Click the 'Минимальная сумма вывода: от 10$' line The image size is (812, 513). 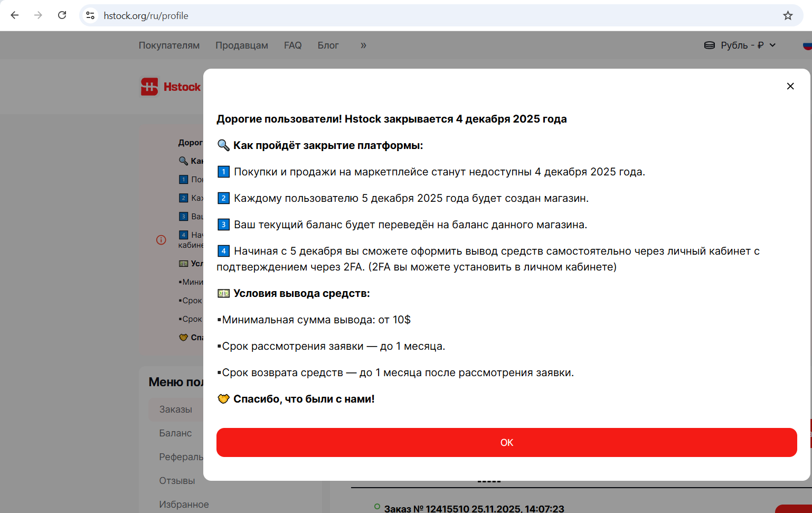tap(314, 320)
